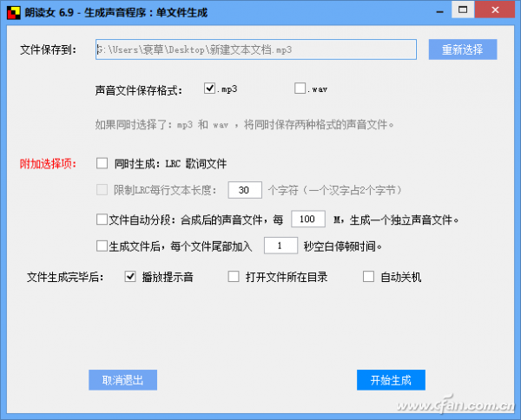Click the pause seconds field showing 1

(x=280, y=246)
